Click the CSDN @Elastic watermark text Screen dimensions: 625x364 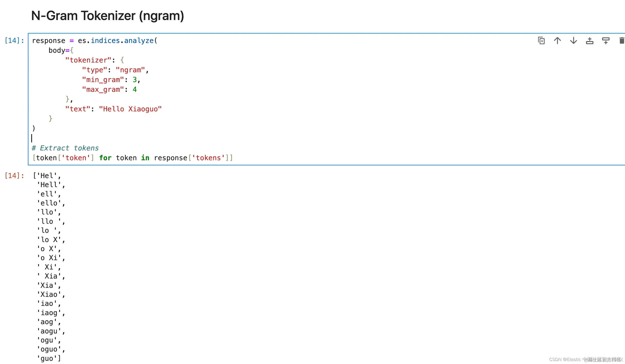tap(565, 359)
